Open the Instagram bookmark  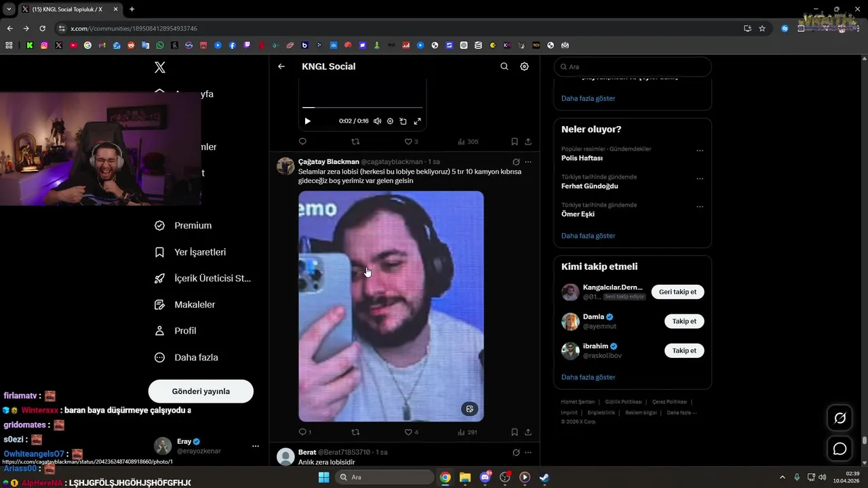click(44, 45)
